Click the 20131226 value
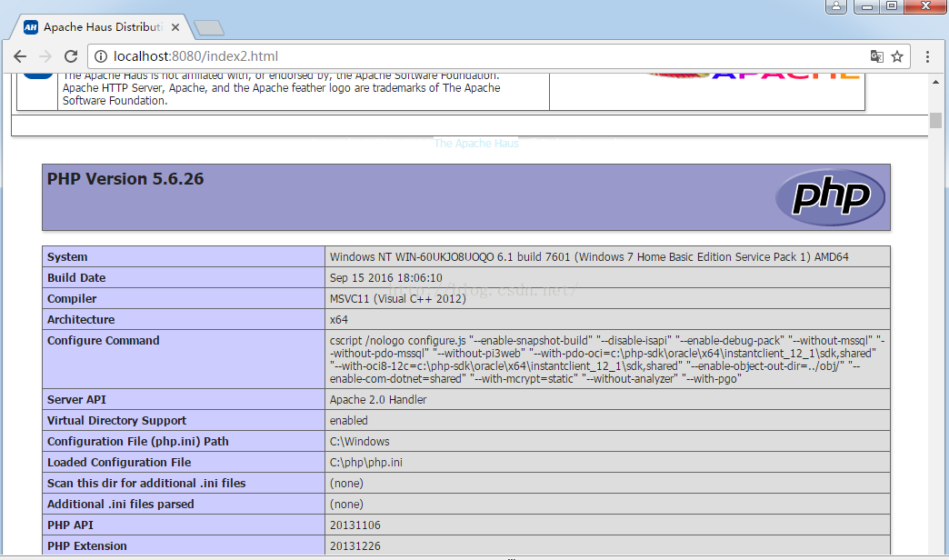The width and height of the screenshot is (949, 560). pos(355,546)
